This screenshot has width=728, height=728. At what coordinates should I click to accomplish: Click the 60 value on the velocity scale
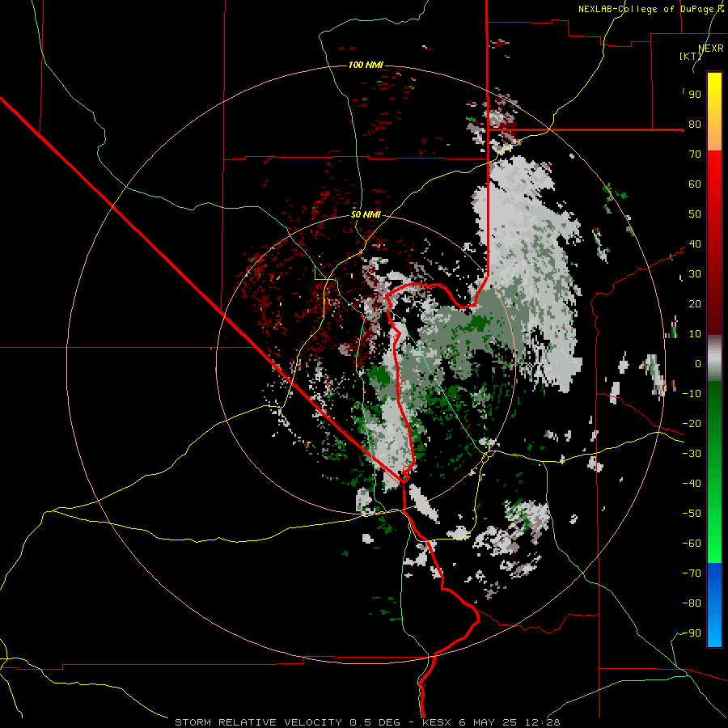(x=695, y=184)
